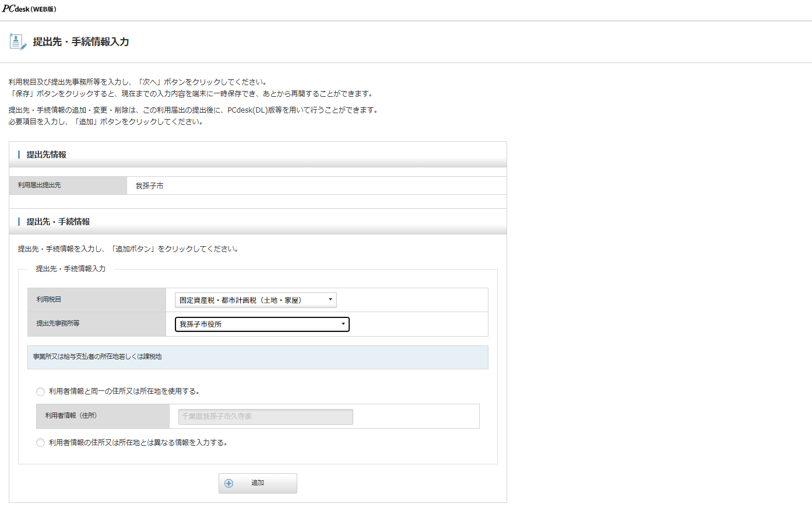
Task: Click the document-pencil icon beside 提出先・手続情報入力
Action: (x=18, y=42)
